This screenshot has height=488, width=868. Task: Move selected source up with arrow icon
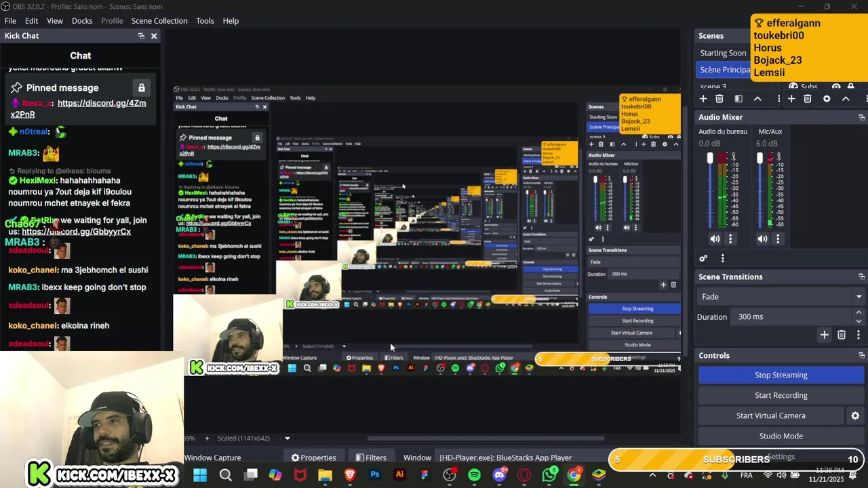click(x=846, y=99)
